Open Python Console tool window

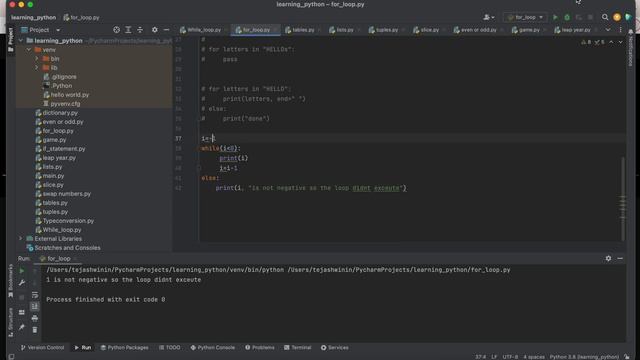tap(213, 347)
